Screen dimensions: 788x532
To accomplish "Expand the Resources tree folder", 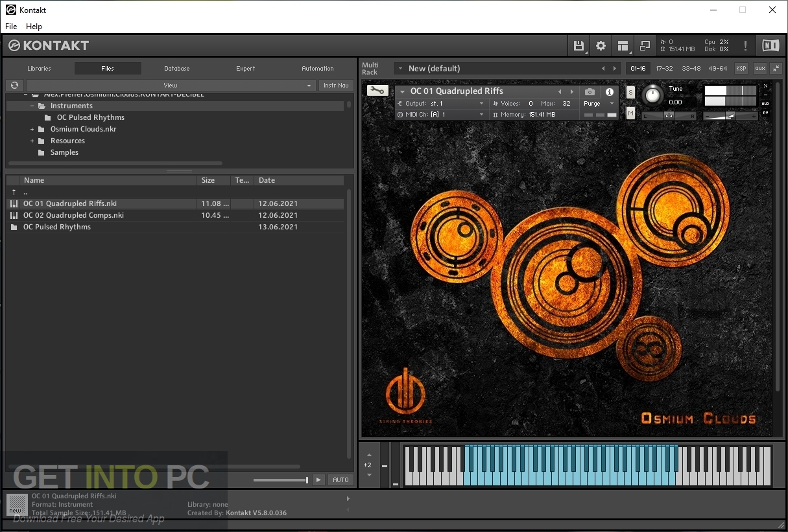I will click(x=32, y=141).
